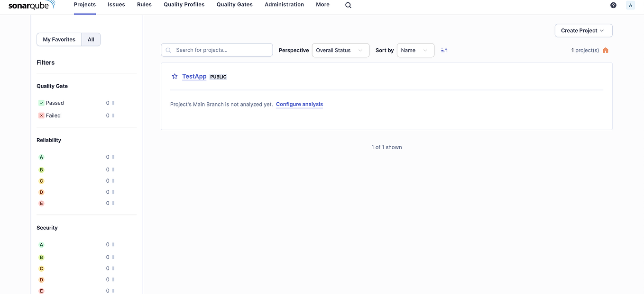Click the Configure analysis link
The image size is (644, 294).
point(299,104)
